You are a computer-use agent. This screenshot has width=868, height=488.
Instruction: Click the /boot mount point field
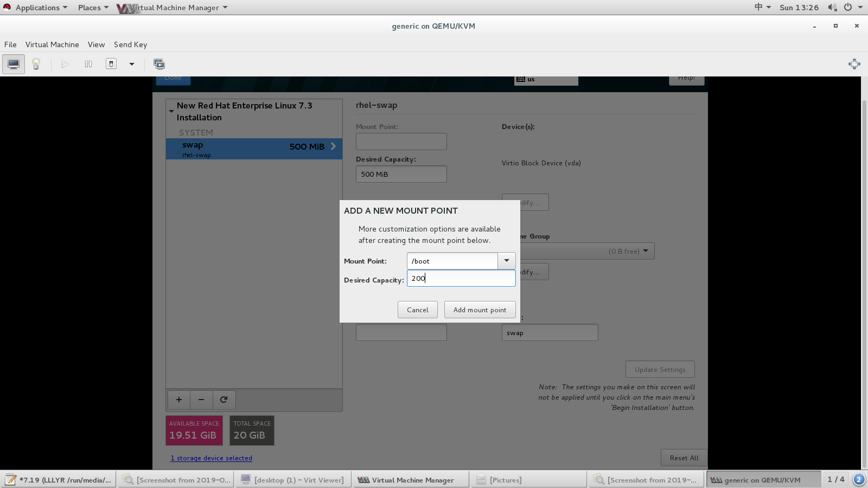[452, 261]
